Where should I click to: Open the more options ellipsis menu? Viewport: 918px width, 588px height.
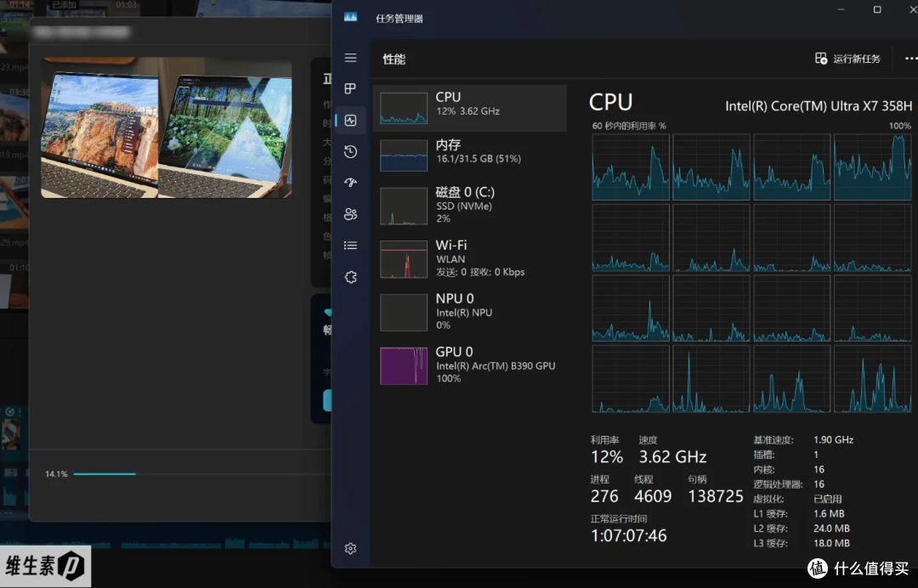click(911, 59)
